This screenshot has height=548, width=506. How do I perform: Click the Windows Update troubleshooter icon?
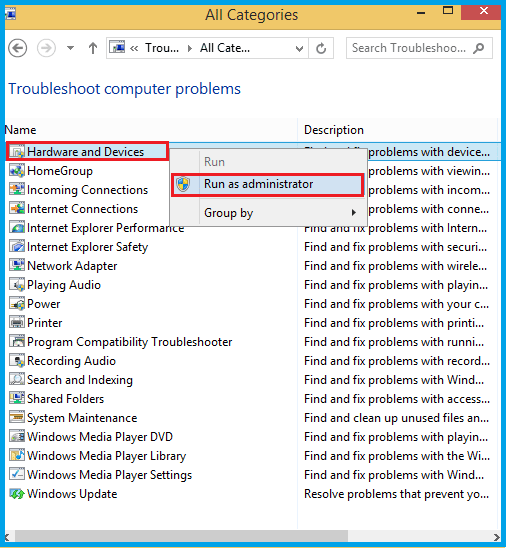[17, 494]
